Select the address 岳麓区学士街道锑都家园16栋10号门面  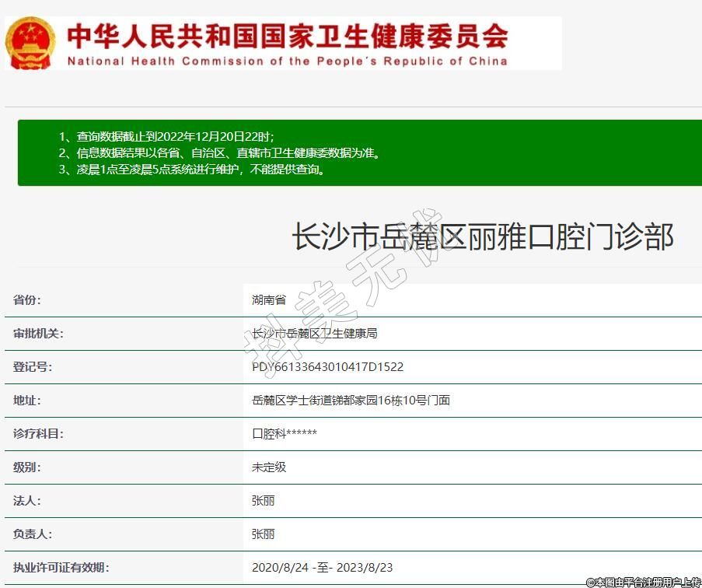(351, 401)
